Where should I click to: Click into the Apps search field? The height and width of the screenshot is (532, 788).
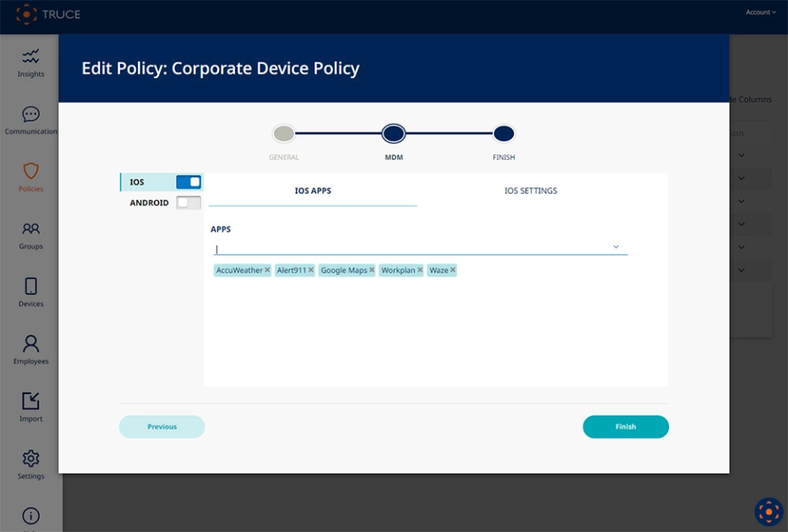[x=410, y=248]
